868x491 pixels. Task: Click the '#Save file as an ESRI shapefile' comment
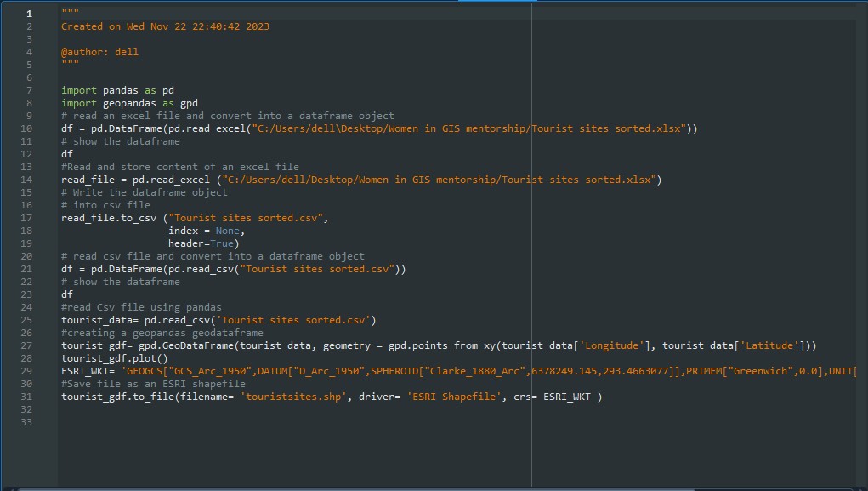[153, 384]
